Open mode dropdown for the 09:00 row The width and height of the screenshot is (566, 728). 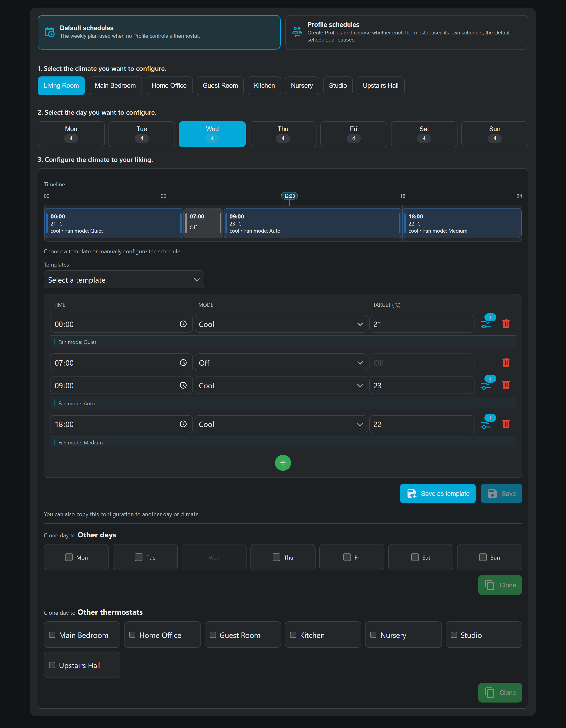point(281,385)
